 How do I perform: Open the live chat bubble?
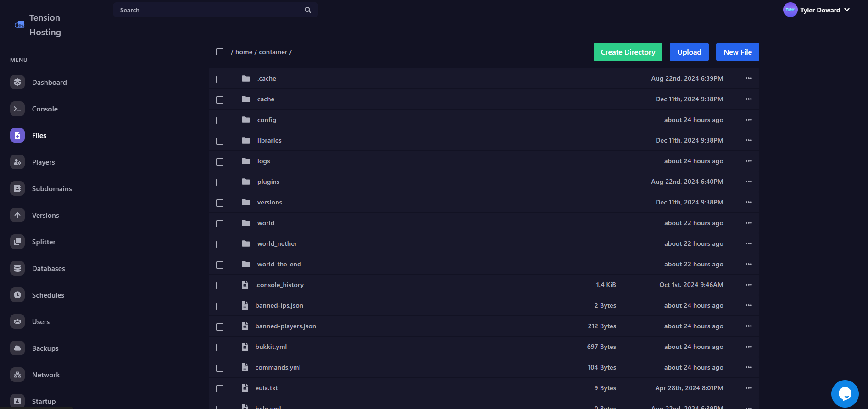pyautogui.click(x=845, y=393)
